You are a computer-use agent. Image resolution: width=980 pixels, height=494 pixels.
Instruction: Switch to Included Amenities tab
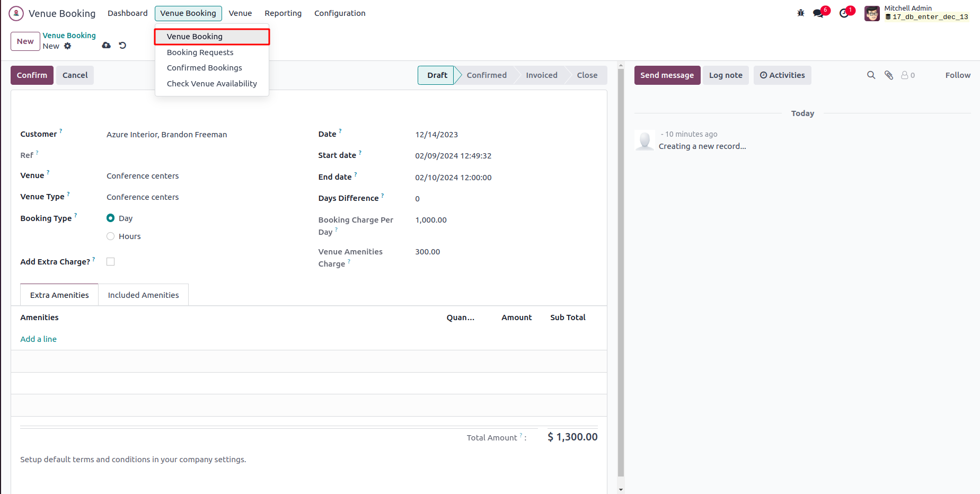[143, 295]
